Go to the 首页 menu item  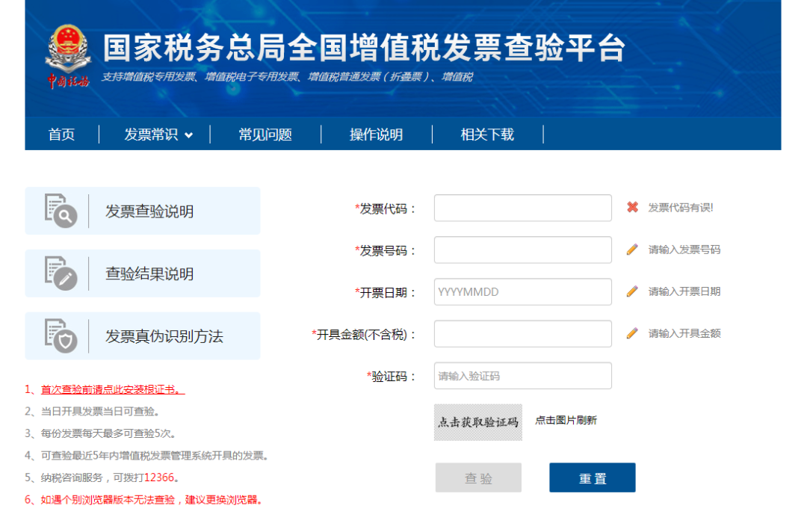point(61,134)
